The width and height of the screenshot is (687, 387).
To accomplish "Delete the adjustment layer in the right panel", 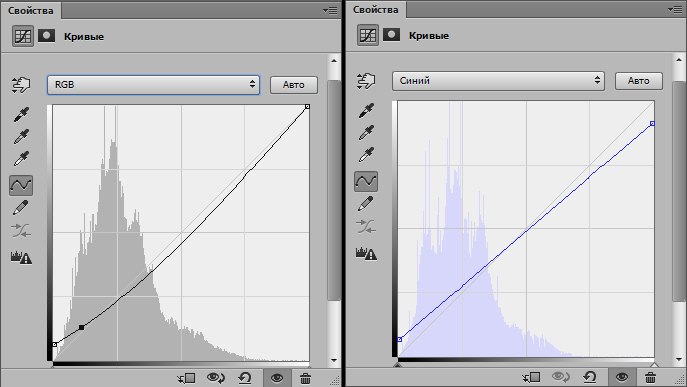I will tap(651, 377).
